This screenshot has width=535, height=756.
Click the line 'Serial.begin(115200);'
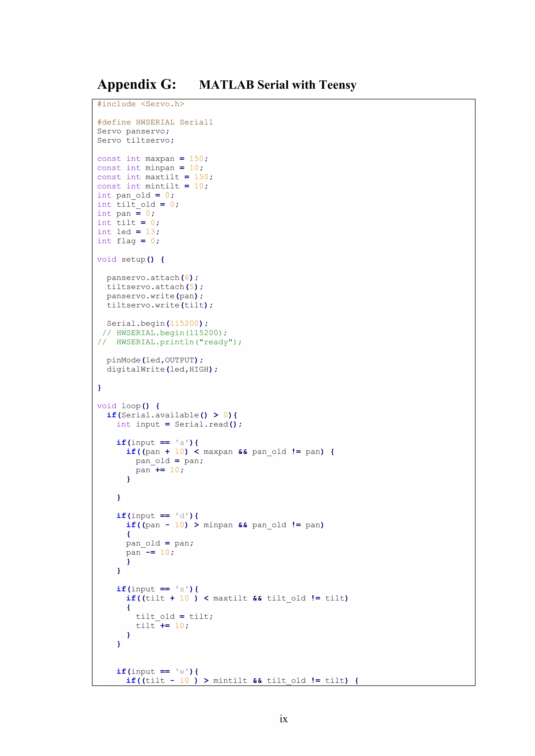pyautogui.click(x=158, y=324)
